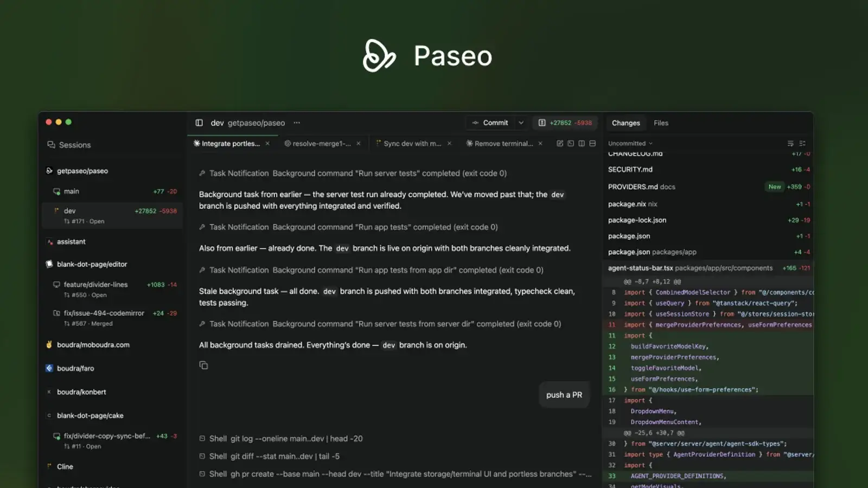
Task: Click the 'push a PR' message bubble
Action: point(564,395)
